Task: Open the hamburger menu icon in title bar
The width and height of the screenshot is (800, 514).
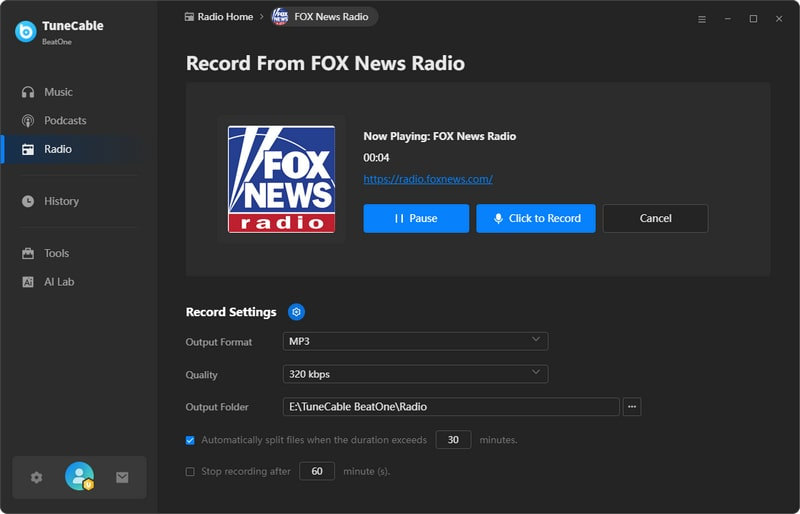Action: tap(702, 19)
